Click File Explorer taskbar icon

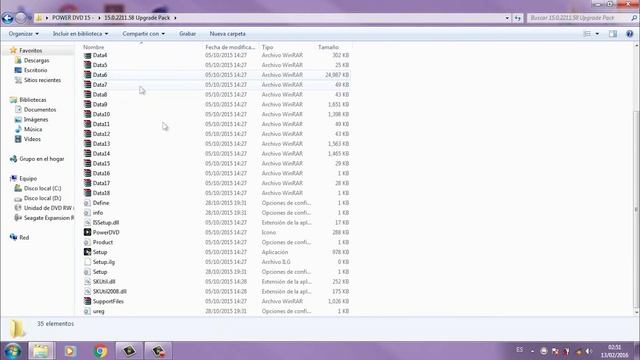point(40,351)
